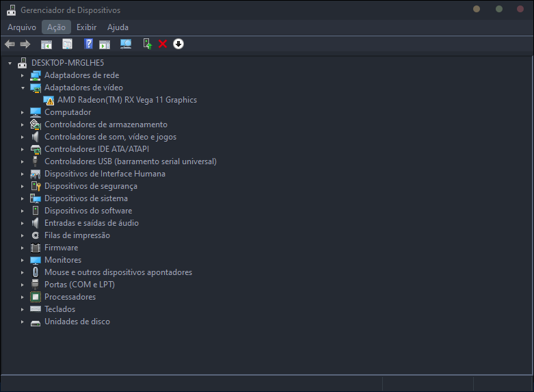The image size is (534, 392).
Task: Click the scan for hardware changes monitor icon
Action: [126, 44]
